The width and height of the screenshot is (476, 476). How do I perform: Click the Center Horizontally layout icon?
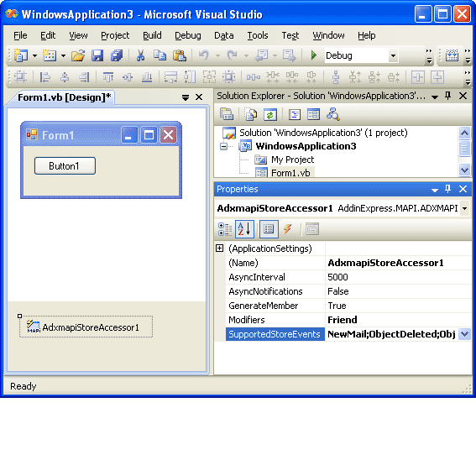[418, 77]
